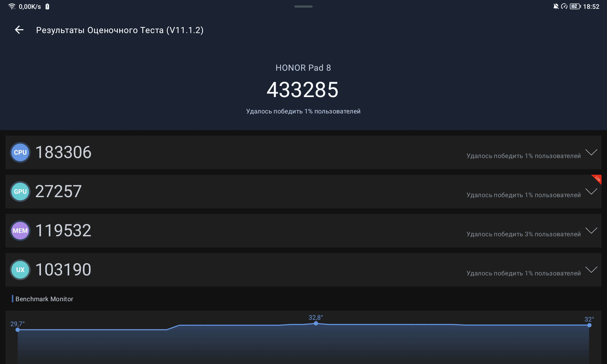This screenshot has height=364, width=607.
Task: Expand the UX 103190 score details
Action: 591,269
